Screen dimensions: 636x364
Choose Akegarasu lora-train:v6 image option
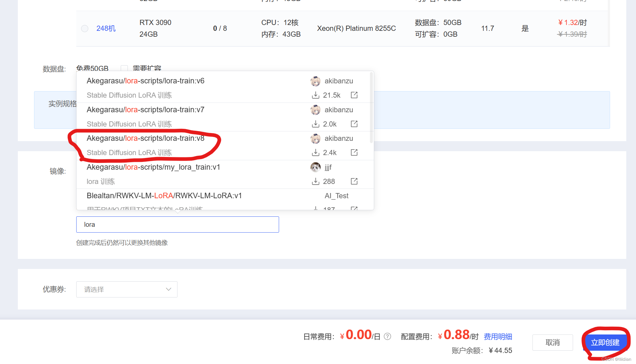(x=145, y=81)
